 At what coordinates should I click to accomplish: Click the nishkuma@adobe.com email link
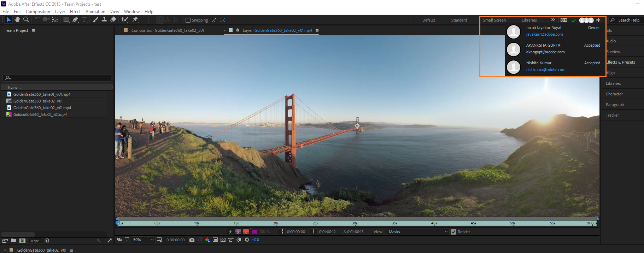(546, 70)
